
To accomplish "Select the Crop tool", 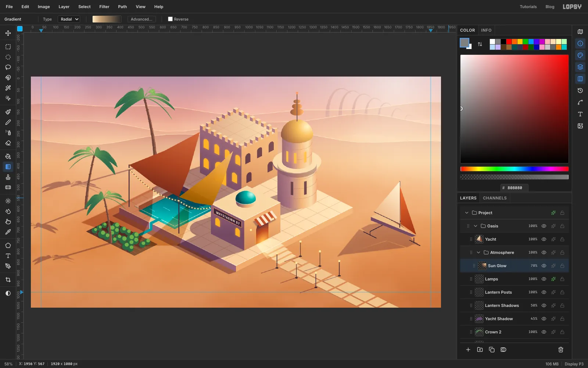I will coord(8,280).
